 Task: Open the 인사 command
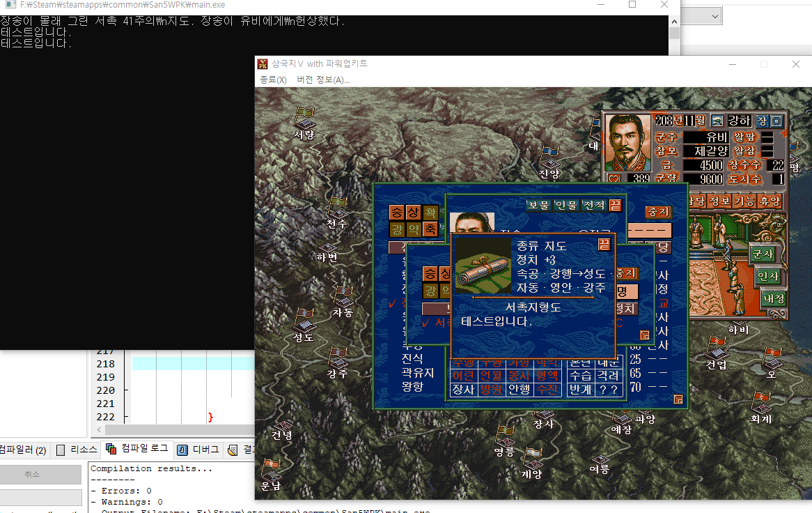[x=769, y=277]
